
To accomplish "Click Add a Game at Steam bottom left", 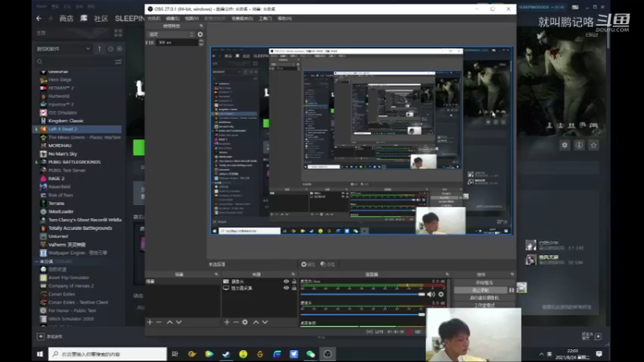I will pyautogui.click(x=51, y=336).
